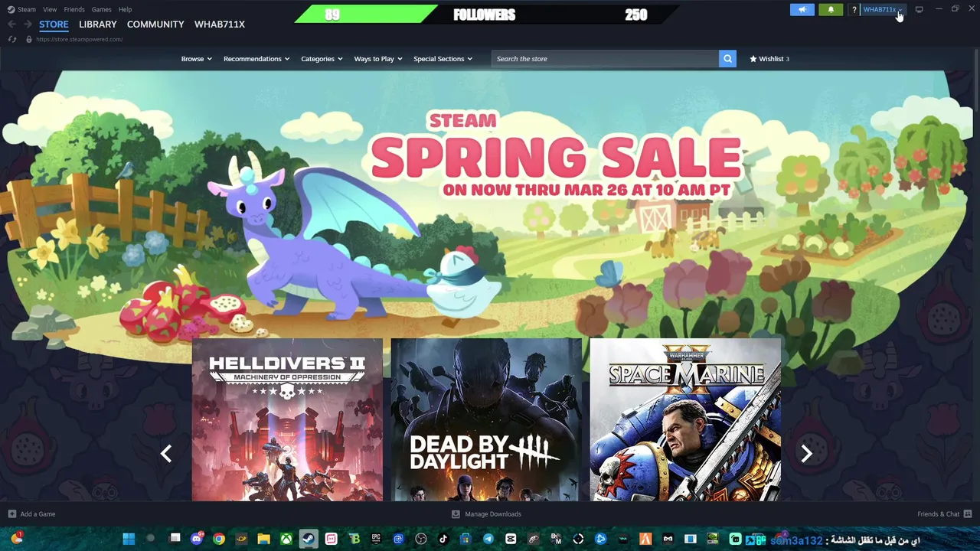Expand the Browse dropdown
The width and height of the screenshot is (980, 551).
[x=196, y=58]
